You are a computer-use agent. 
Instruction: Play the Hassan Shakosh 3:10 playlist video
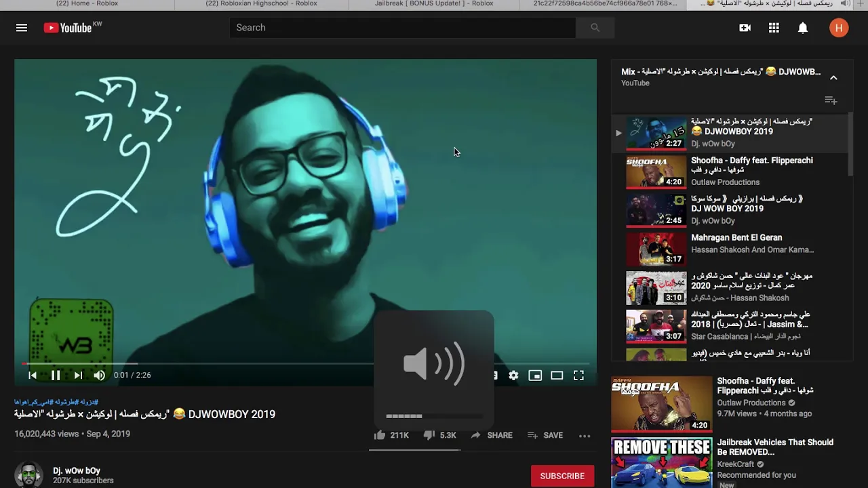(730, 287)
